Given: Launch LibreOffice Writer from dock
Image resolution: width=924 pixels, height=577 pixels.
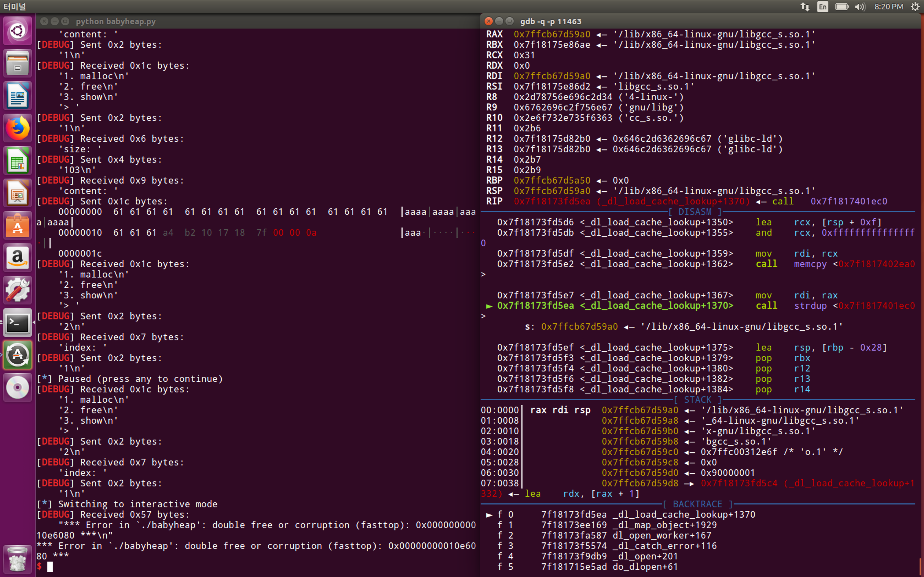Looking at the screenshot, I should click(x=18, y=96).
